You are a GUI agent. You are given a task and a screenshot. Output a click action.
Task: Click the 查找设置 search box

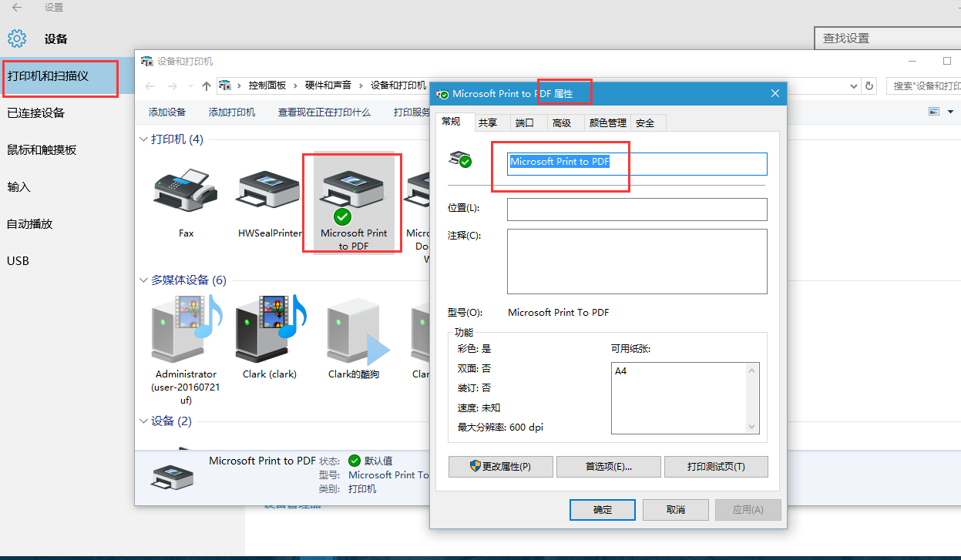pyautogui.click(x=888, y=38)
